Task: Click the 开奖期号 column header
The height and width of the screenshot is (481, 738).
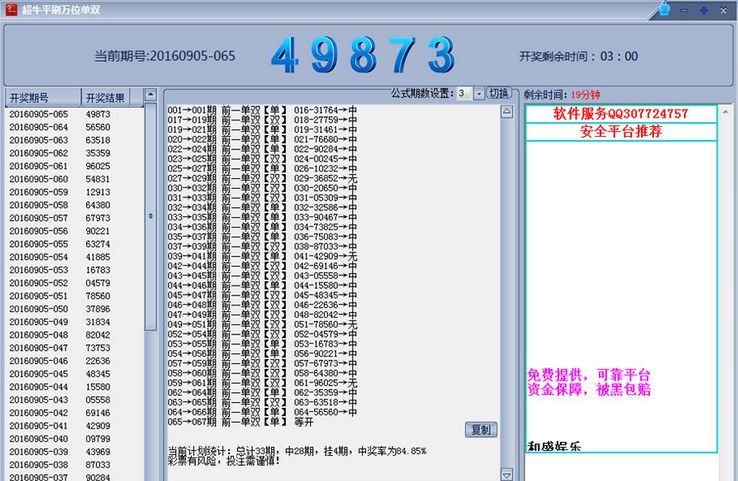Action: (43, 97)
